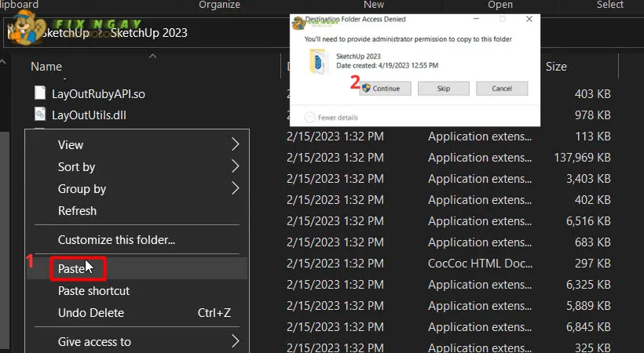The width and height of the screenshot is (644, 353).
Task: Choose Paste shortcut in context menu
Action: [93, 291]
